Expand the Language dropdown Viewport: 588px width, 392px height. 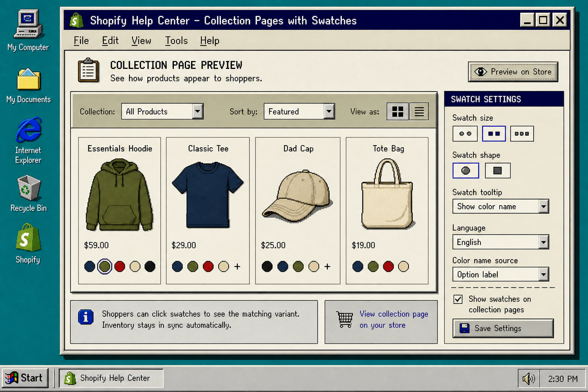click(x=501, y=242)
